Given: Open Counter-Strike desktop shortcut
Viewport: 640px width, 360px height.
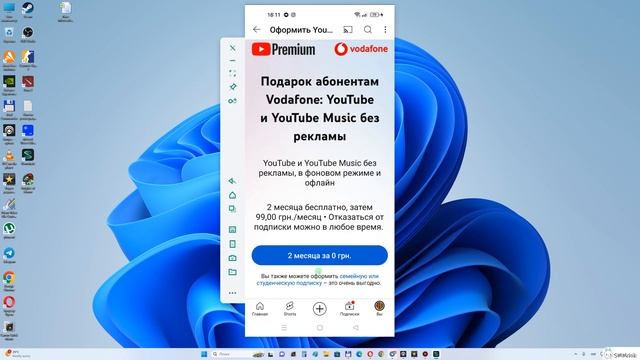Looking at the screenshot, I should pyautogui.click(x=28, y=60).
